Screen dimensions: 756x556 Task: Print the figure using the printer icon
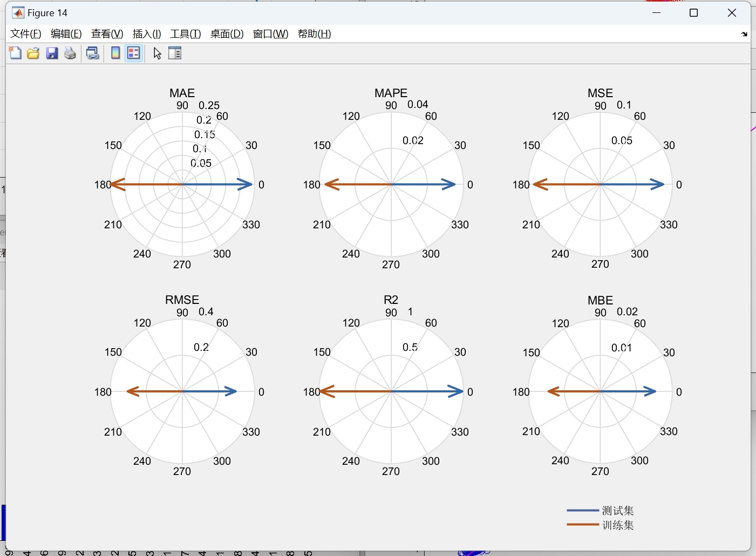70,53
